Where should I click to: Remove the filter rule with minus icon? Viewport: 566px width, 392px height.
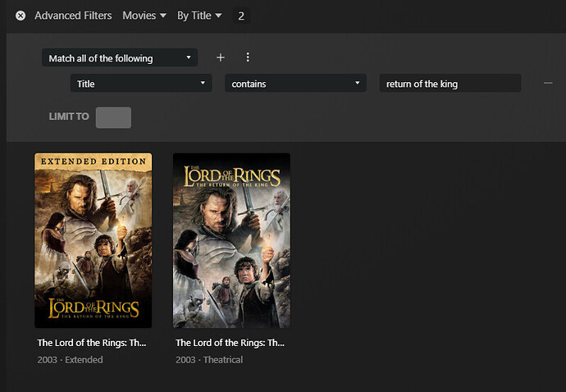pos(548,83)
